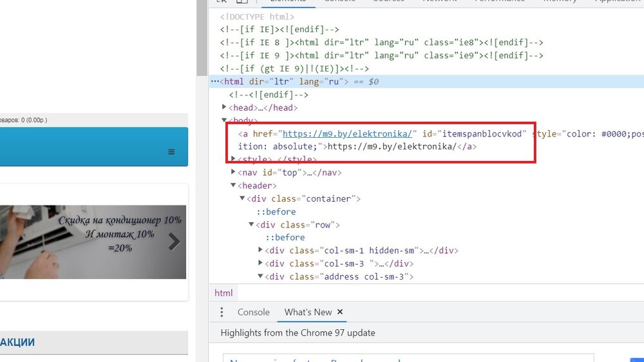The height and width of the screenshot is (362, 644).
Task: Expand the head element node
Action: 224,108
